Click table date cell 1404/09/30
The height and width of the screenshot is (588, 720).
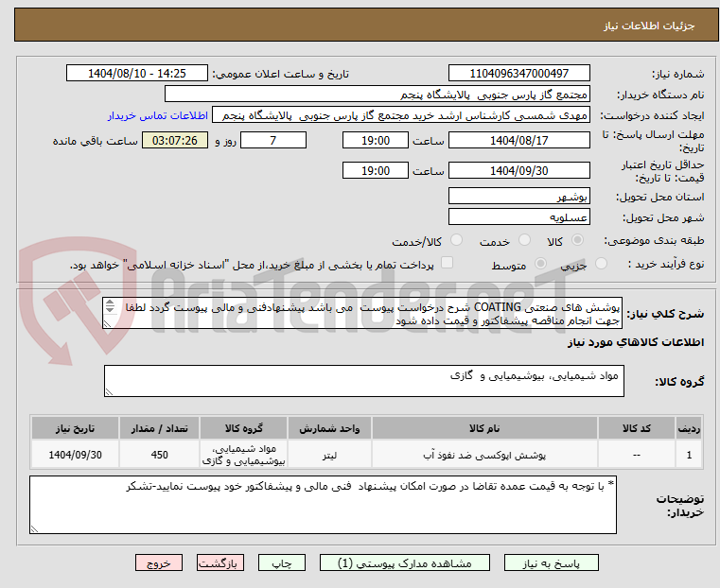[75, 455]
